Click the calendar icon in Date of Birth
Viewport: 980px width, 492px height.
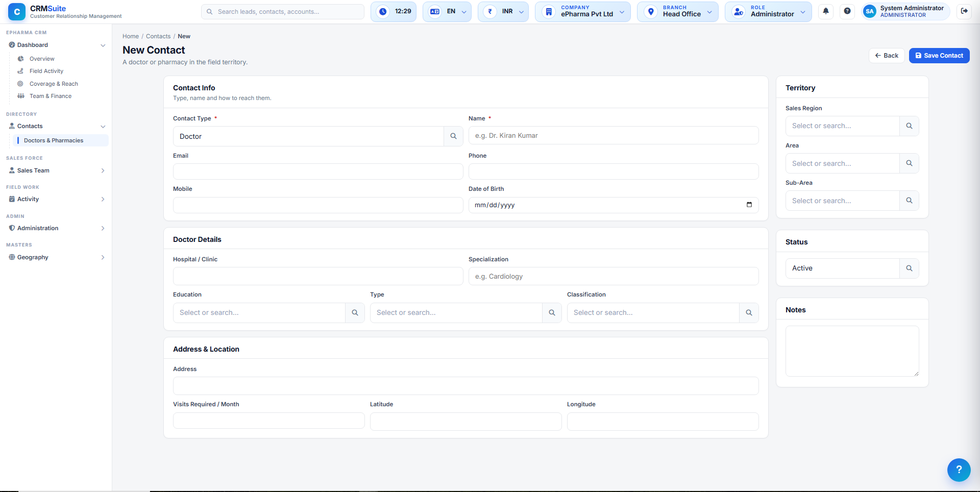(749, 205)
